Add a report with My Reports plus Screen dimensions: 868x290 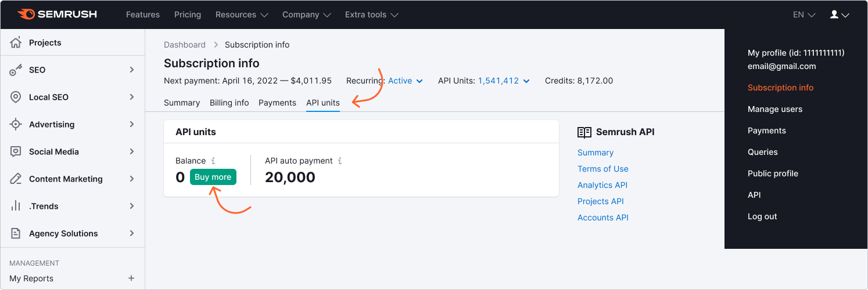coord(131,278)
